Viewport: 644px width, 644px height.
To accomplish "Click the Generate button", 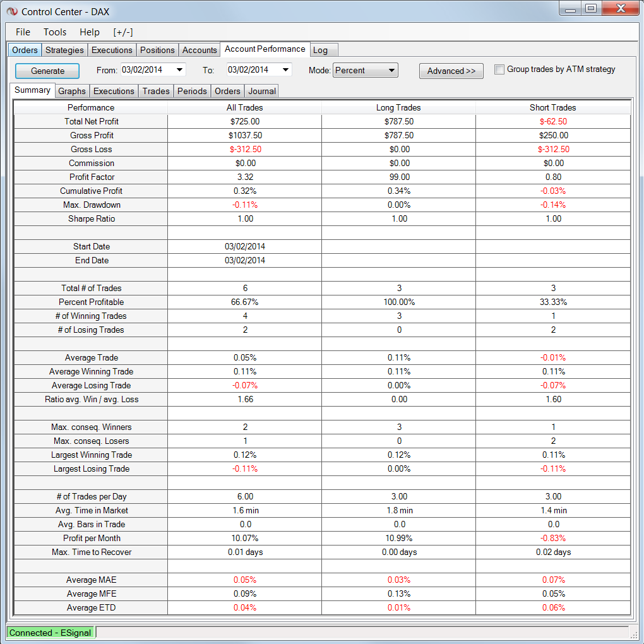I will tap(47, 71).
